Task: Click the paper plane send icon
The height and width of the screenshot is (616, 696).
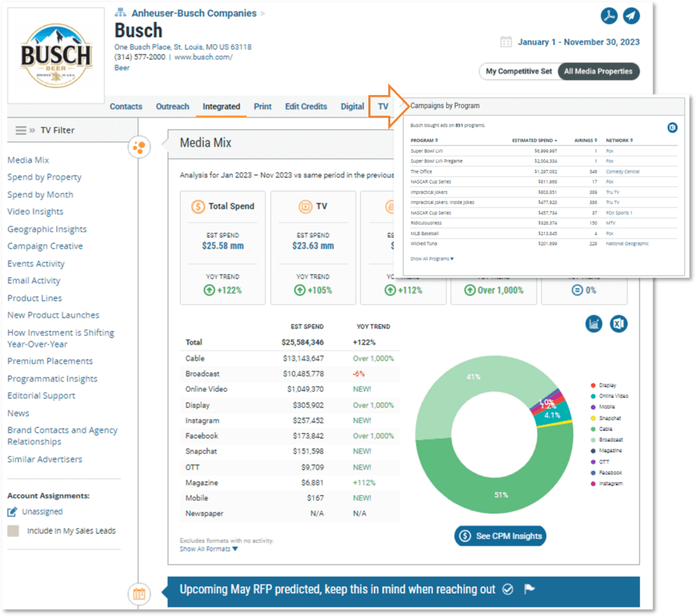Action: (631, 16)
